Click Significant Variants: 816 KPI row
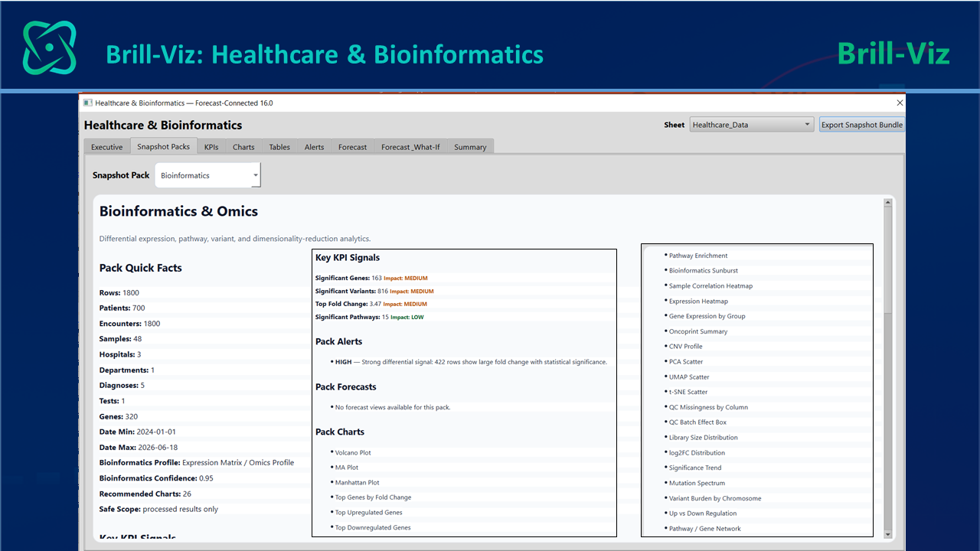This screenshot has width=980, height=551. [374, 292]
